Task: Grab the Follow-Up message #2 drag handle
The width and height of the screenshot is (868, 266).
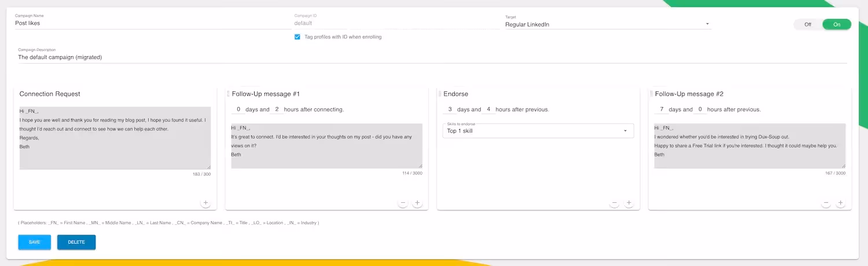Action: coord(652,94)
